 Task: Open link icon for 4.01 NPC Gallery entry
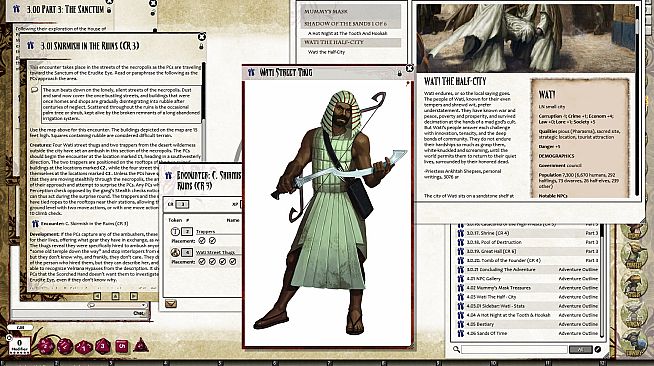click(x=460, y=278)
